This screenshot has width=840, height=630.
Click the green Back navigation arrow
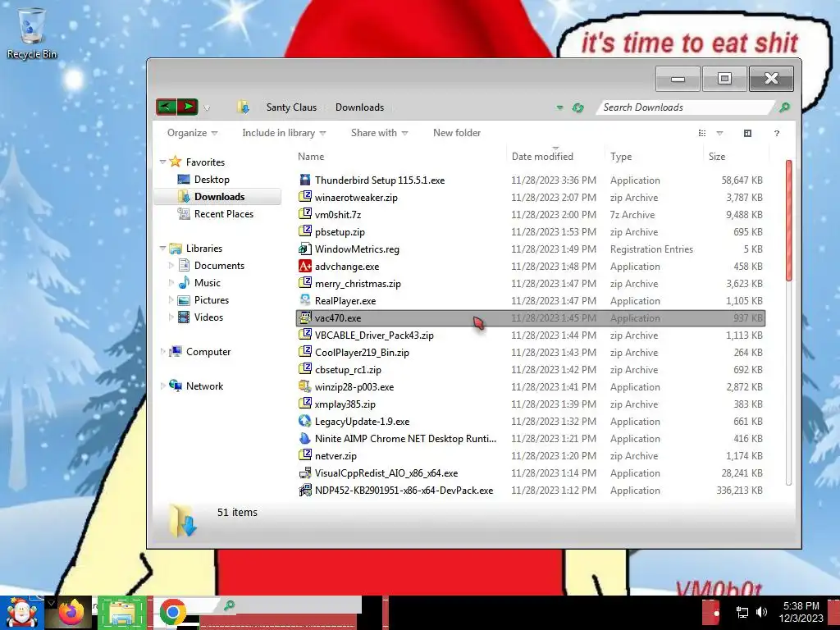[166, 107]
